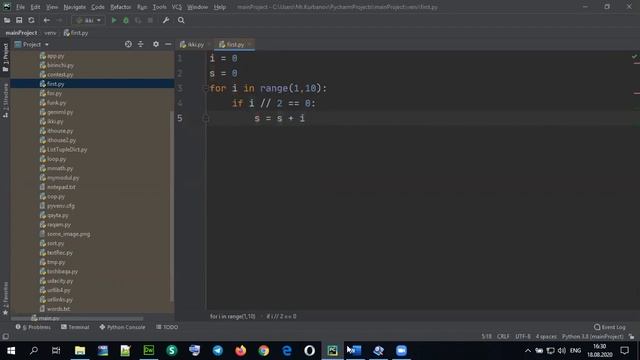Image resolution: width=640 pixels, height=360 pixels.
Task: Open the Code menu
Action: tap(98, 7)
